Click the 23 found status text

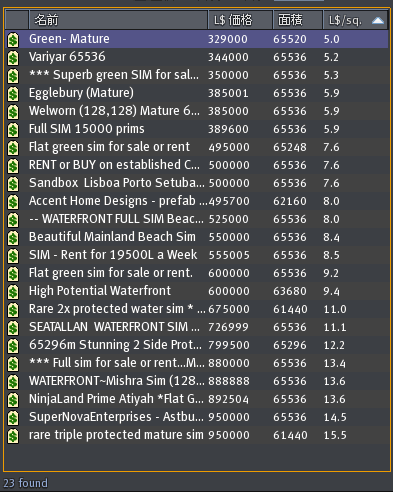[x=25, y=483]
